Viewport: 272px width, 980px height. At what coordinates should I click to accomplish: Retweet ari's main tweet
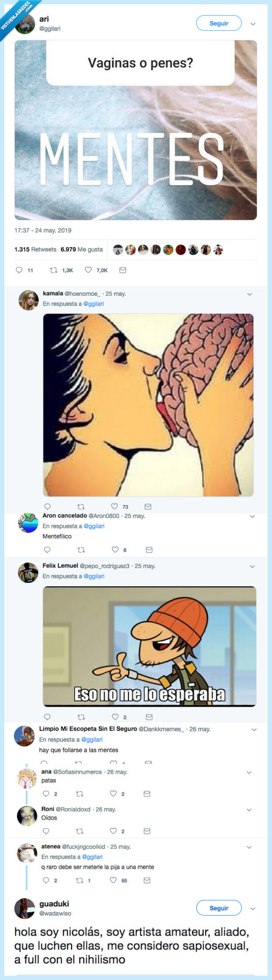pyautogui.click(x=54, y=270)
